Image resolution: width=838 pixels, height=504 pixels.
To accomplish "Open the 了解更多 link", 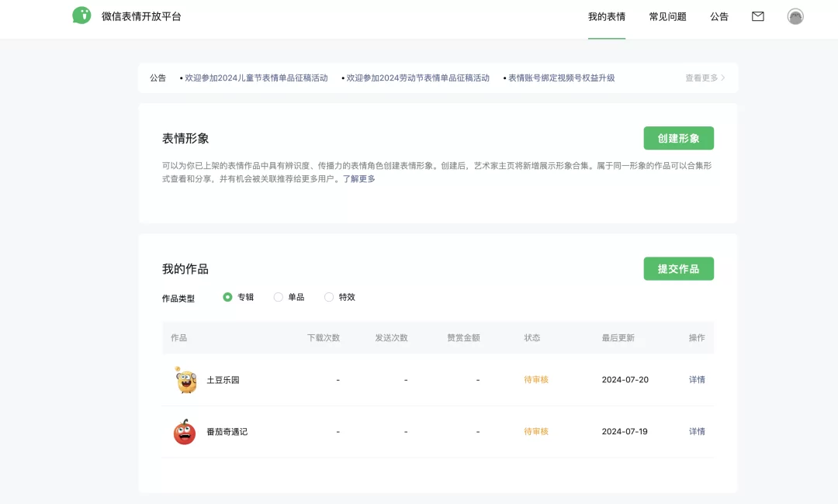I will click(359, 179).
